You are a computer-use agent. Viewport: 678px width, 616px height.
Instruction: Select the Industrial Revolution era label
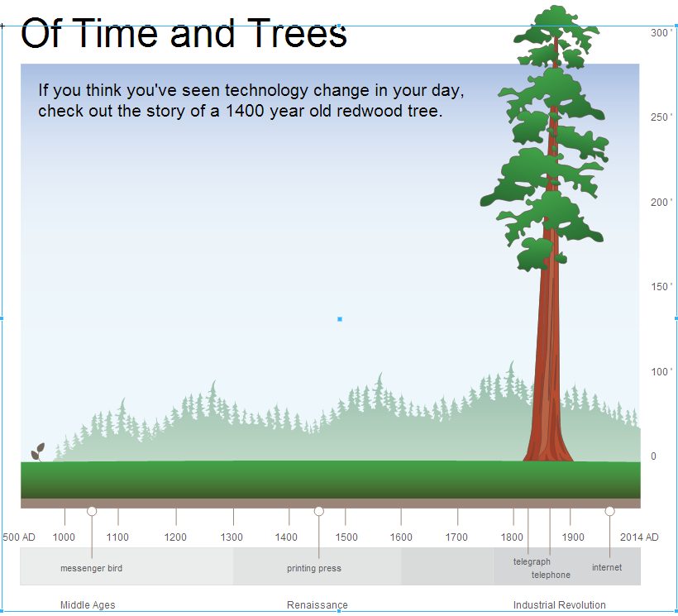[560, 604]
